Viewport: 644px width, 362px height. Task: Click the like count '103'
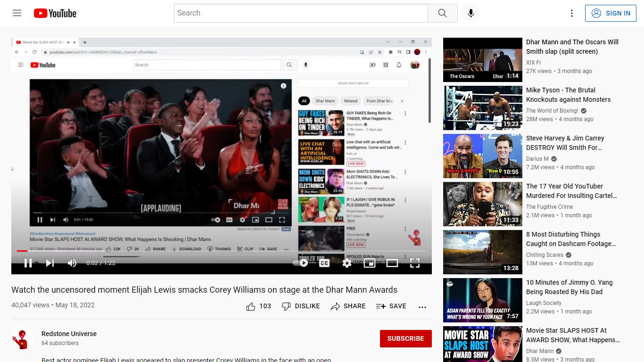pyautogui.click(x=265, y=306)
